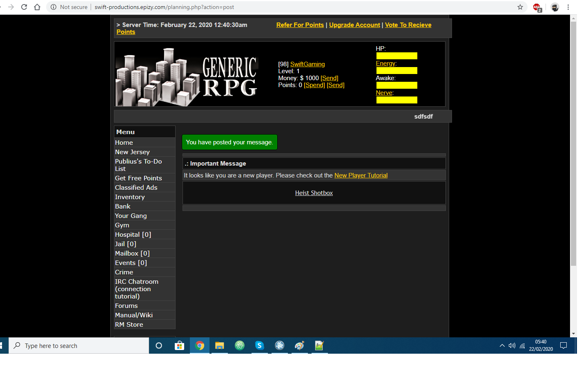
Task: Click the browser home icon
Action: click(x=37, y=7)
